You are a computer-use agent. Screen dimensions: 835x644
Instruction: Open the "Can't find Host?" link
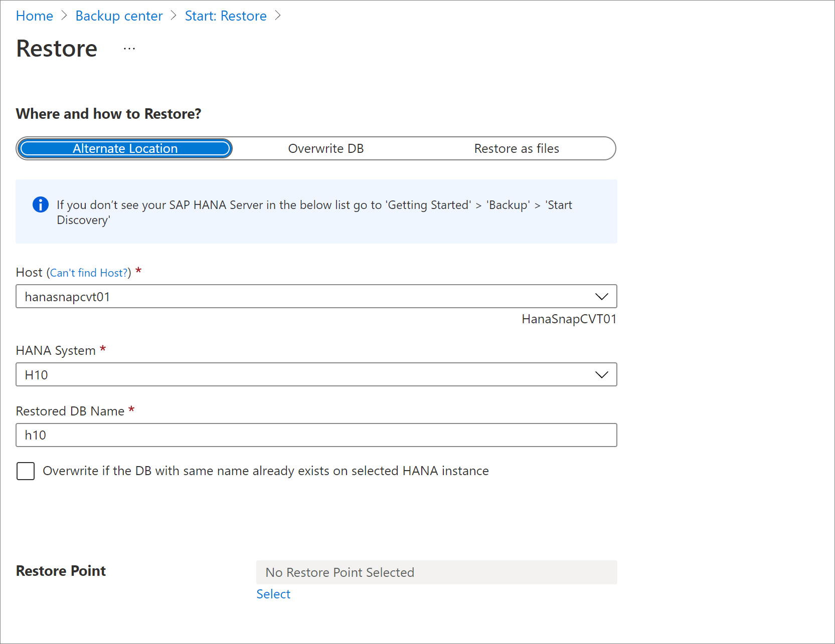pyautogui.click(x=88, y=272)
